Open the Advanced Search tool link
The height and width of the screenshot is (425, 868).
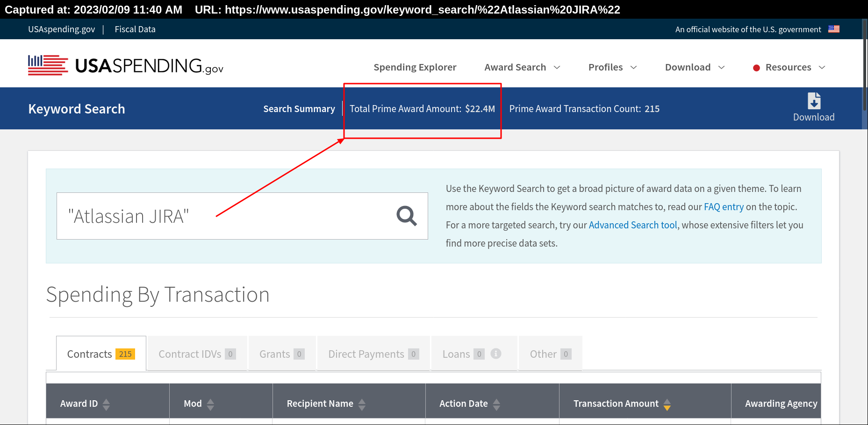(x=633, y=225)
